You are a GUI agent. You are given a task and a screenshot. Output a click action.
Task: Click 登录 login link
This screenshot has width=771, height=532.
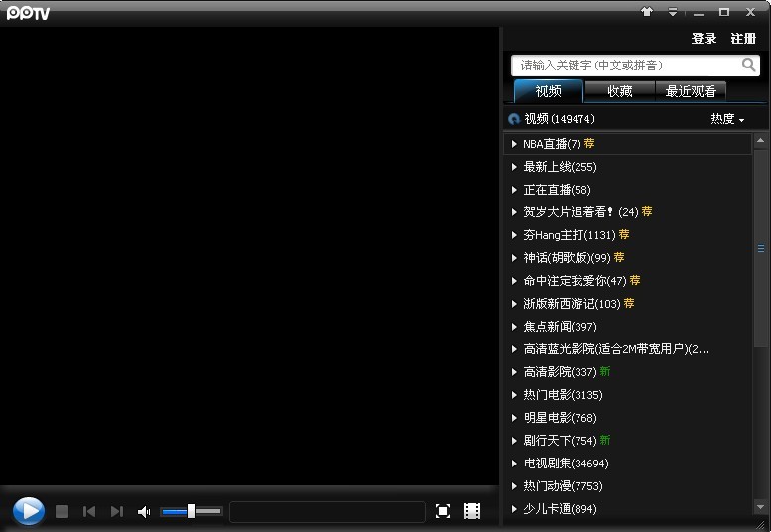[704, 39]
